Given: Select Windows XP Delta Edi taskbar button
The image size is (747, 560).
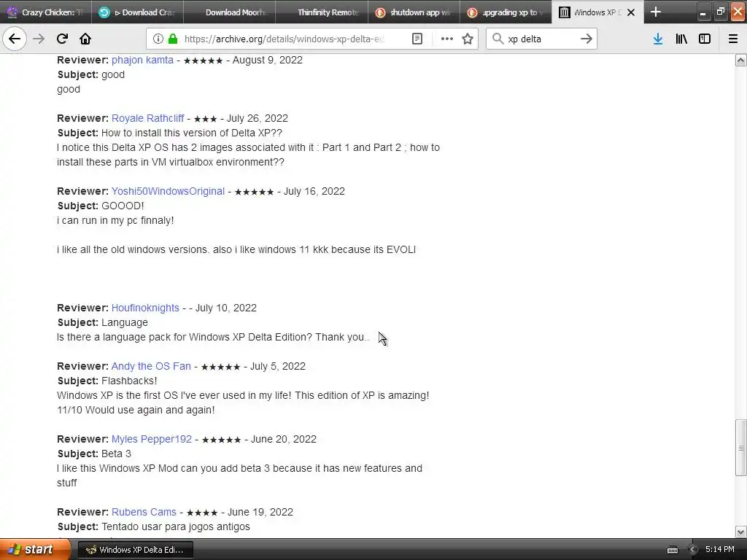Looking at the screenshot, I should pyautogui.click(x=135, y=550).
